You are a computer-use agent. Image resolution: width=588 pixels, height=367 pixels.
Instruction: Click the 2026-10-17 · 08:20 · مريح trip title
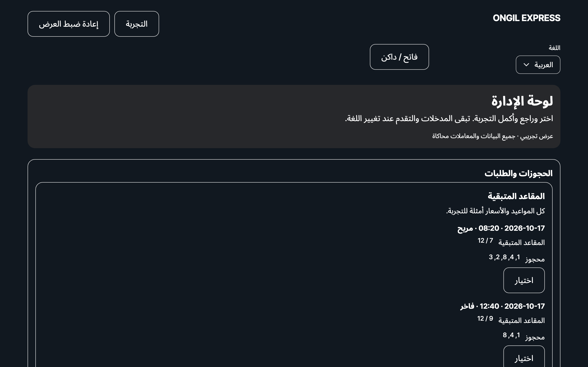501,228
